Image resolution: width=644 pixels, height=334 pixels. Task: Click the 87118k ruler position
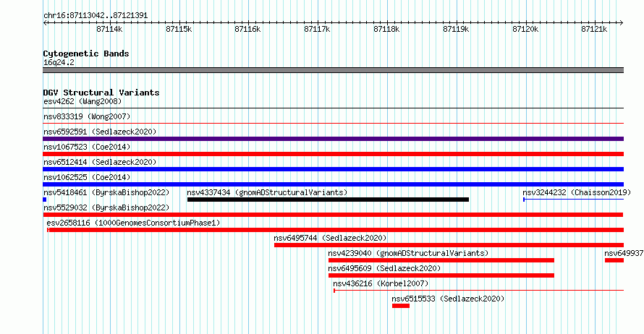point(386,29)
